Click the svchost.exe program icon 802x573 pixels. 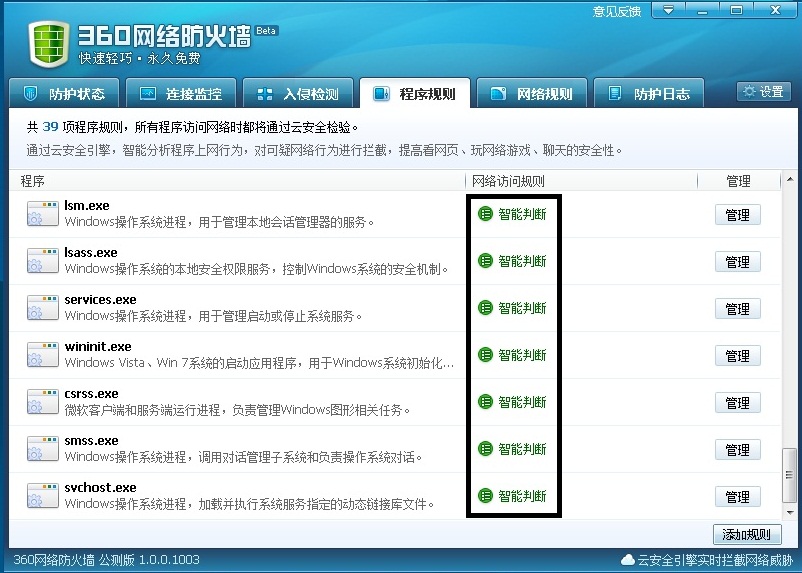pyautogui.click(x=43, y=496)
